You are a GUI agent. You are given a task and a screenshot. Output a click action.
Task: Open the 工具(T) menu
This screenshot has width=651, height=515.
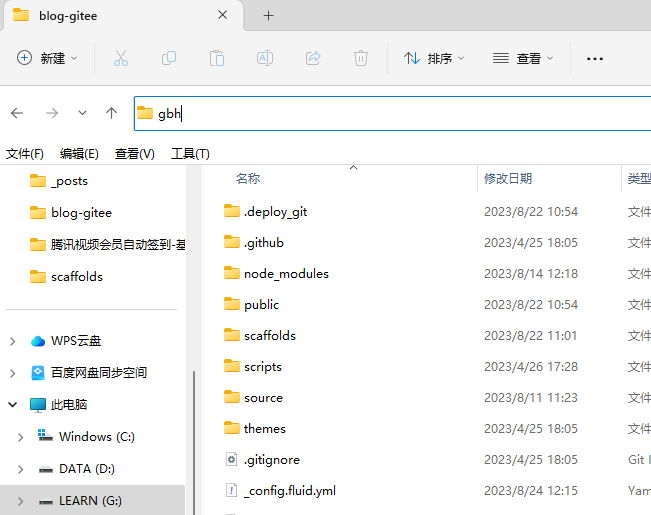coord(190,154)
